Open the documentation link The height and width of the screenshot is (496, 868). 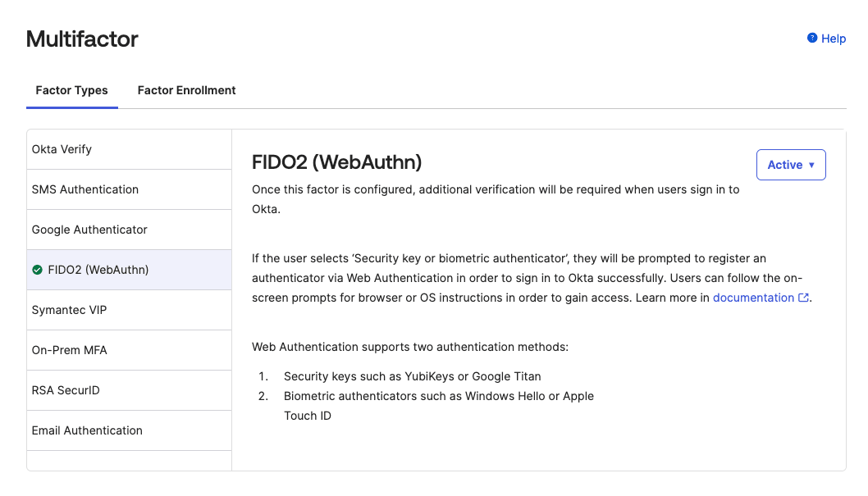click(x=753, y=298)
